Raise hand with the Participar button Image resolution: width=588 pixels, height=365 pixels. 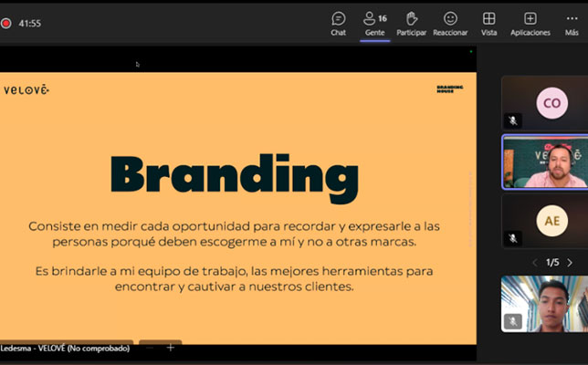[x=411, y=23]
